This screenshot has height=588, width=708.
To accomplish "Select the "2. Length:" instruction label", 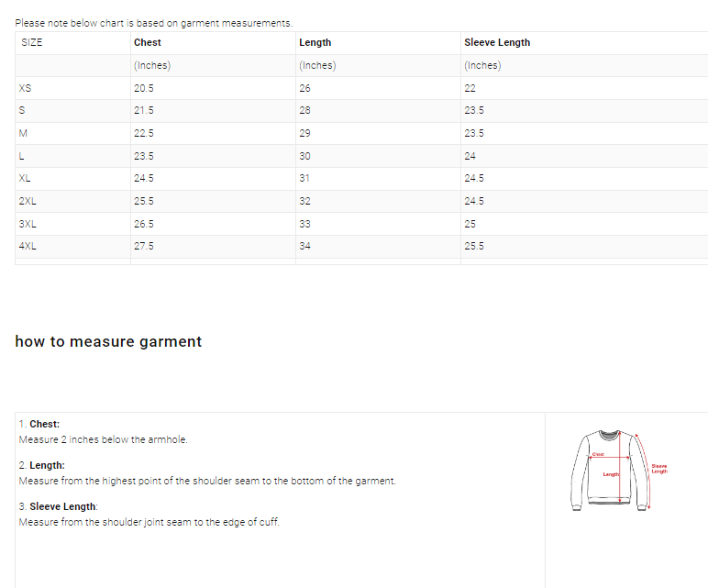I will point(41,465).
